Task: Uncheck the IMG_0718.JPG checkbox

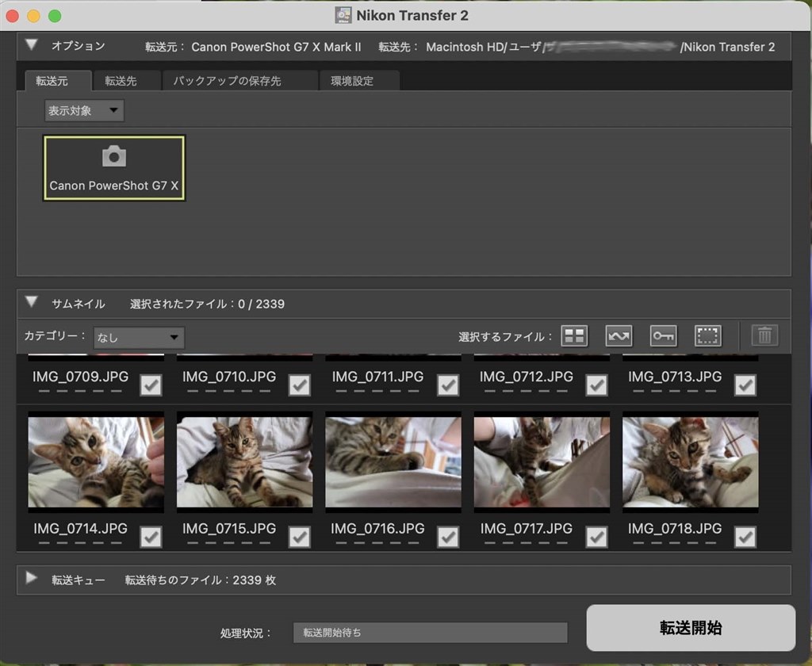Action: (745, 537)
